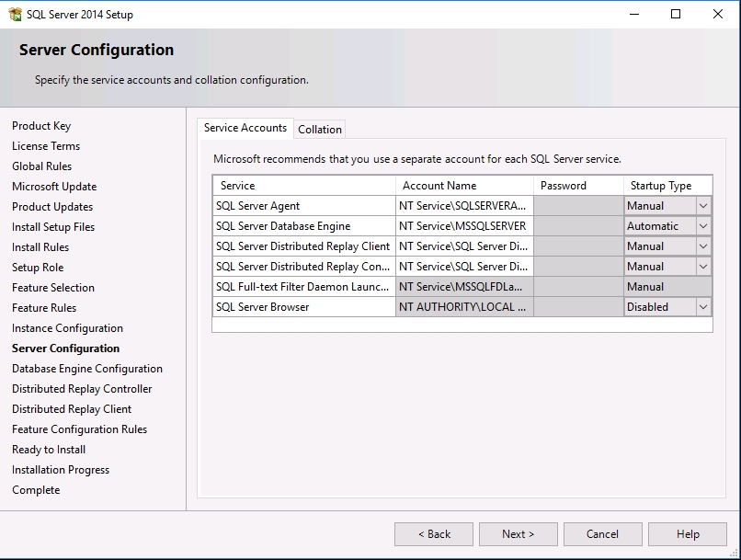Click the bold Server Configuration step
741x560 pixels.
(65, 349)
